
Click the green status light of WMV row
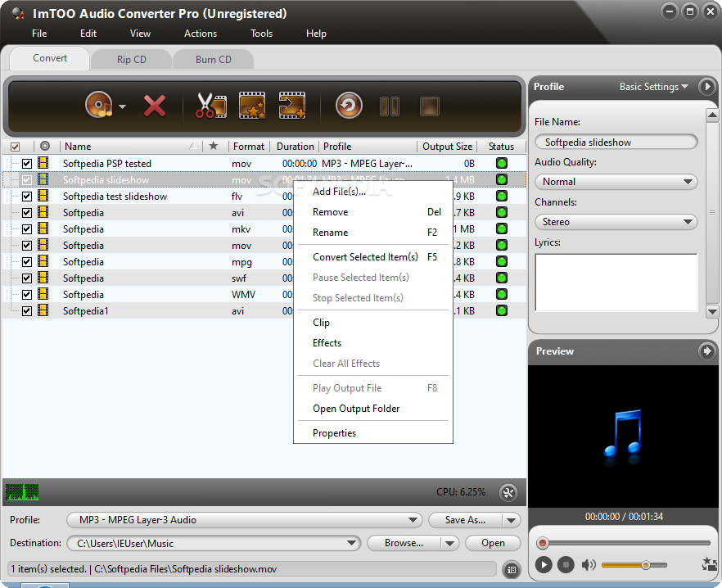[x=502, y=294]
